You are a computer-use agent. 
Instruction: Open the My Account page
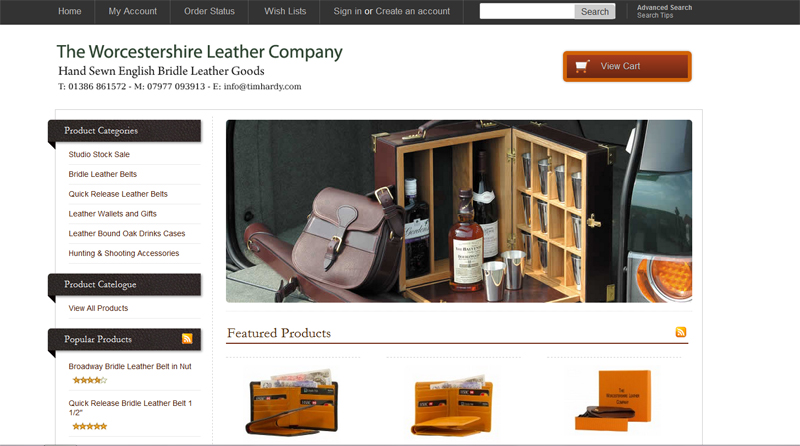tap(133, 11)
